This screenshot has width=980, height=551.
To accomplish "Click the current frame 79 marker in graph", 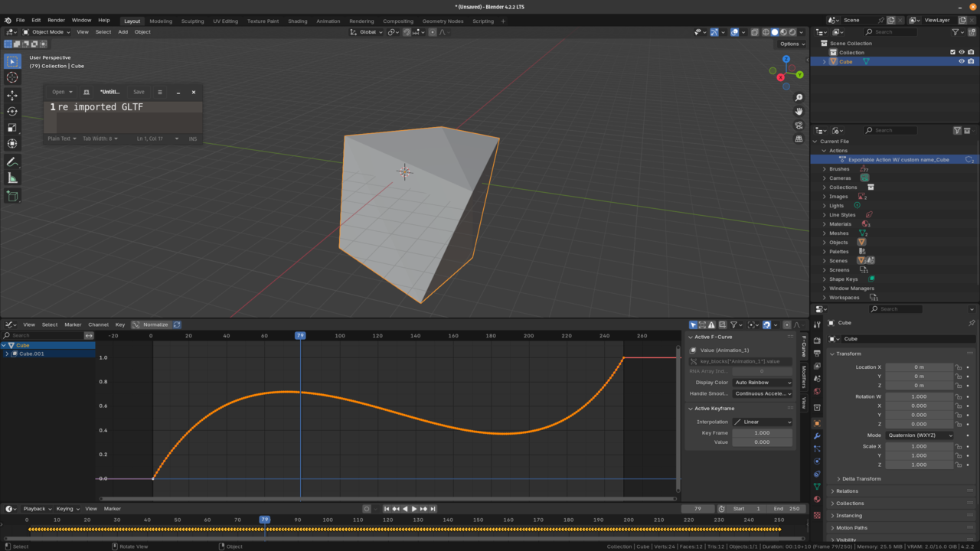I will [300, 335].
